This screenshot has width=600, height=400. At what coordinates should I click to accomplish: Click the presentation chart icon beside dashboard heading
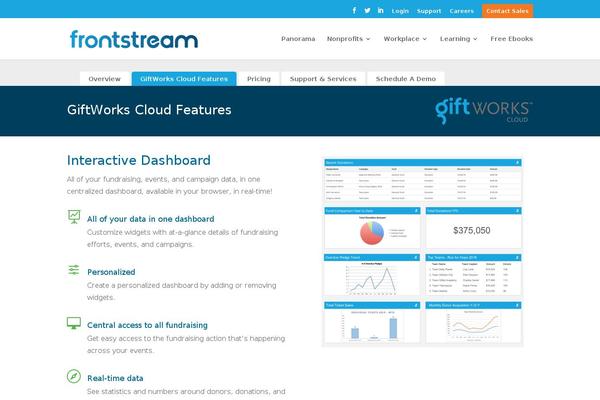(x=74, y=217)
